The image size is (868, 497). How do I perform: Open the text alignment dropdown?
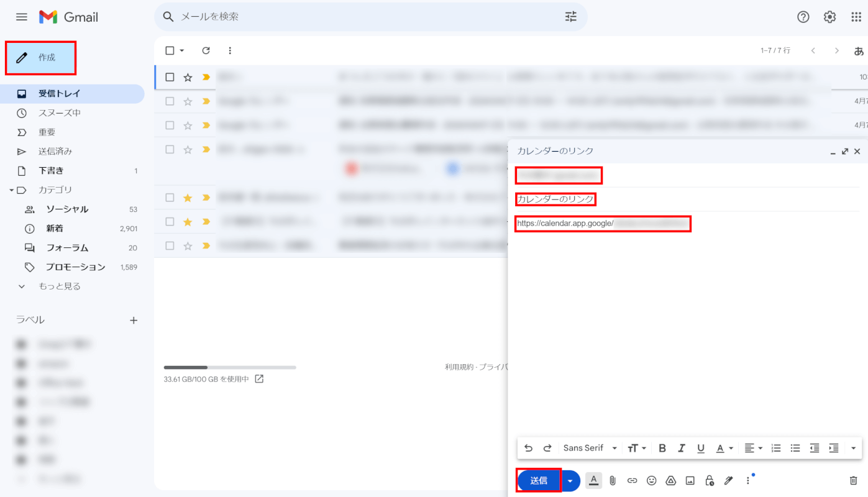(x=753, y=448)
